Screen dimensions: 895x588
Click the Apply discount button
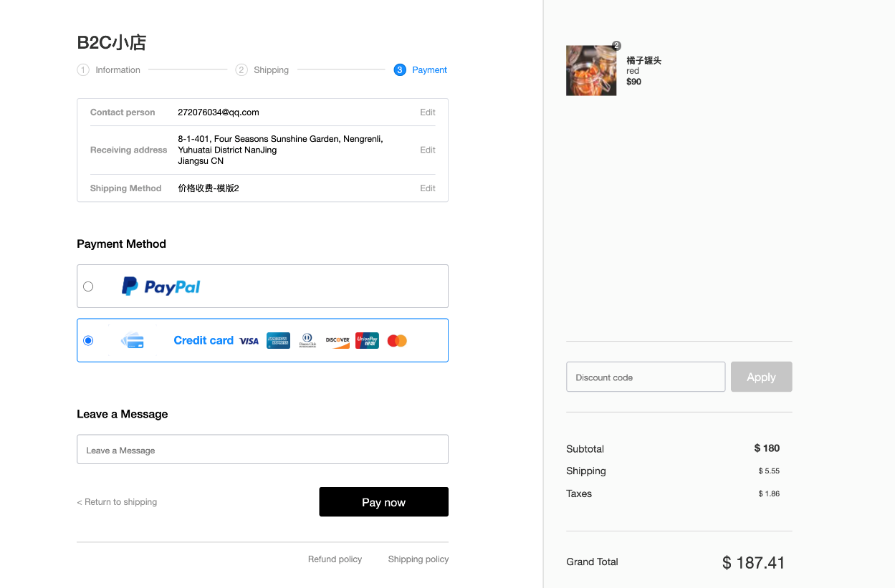(x=761, y=377)
